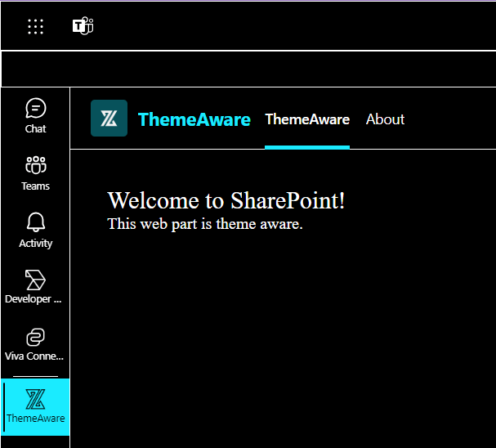Click the Microsoft Teams logo
The height and width of the screenshot is (448, 496).
83,26
